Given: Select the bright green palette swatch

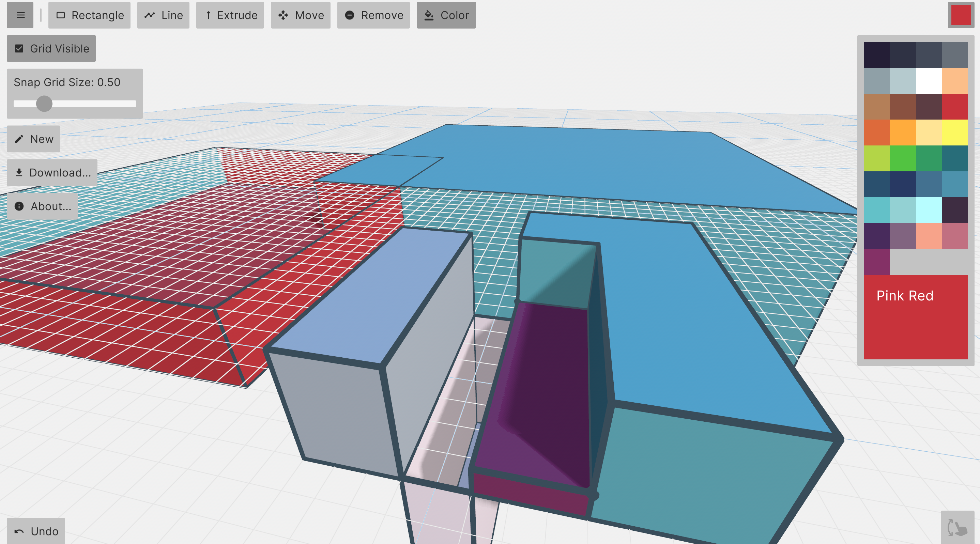Looking at the screenshot, I should 903,158.
